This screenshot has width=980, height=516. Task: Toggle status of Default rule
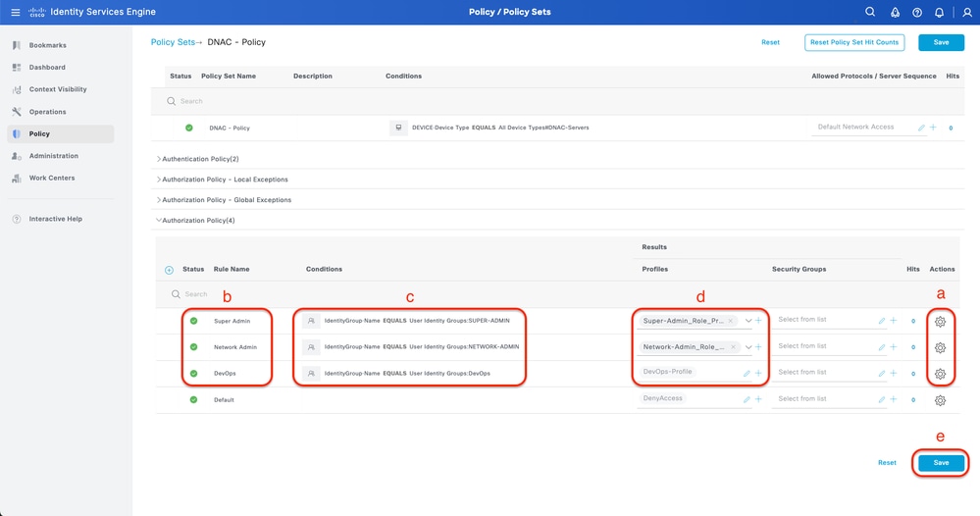pyautogui.click(x=194, y=399)
